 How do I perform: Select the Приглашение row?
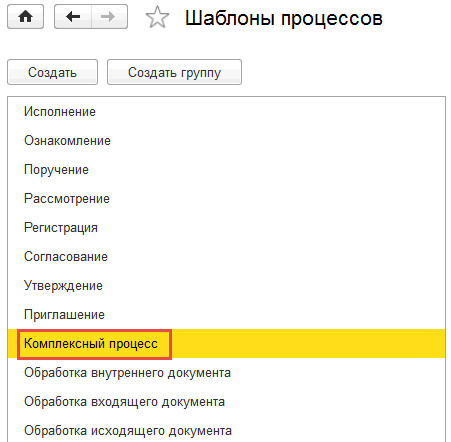point(226,315)
